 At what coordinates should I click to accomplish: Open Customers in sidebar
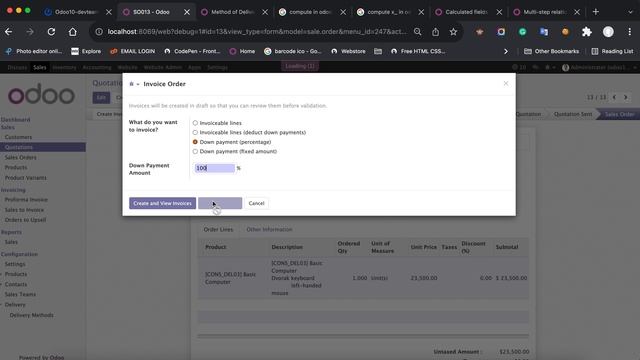pos(18,137)
